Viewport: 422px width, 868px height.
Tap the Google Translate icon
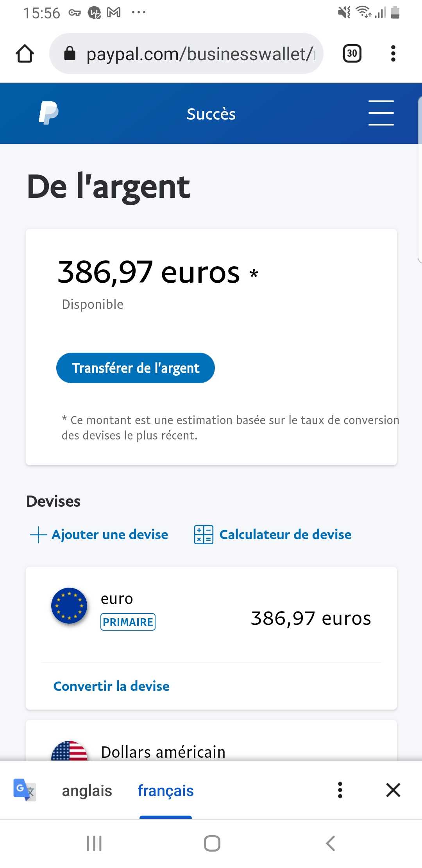(25, 790)
